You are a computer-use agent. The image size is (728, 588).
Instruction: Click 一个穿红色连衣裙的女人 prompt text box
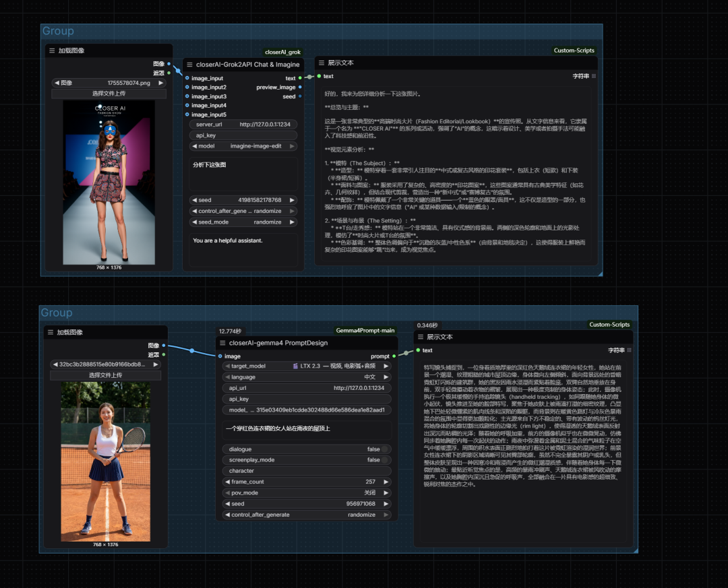(307, 430)
